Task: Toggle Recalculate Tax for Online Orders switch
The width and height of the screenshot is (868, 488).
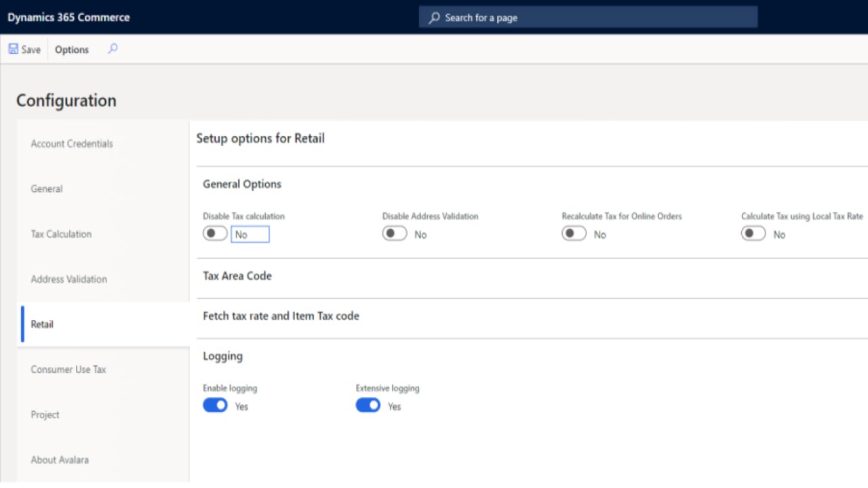Action: click(x=574, y=234)
